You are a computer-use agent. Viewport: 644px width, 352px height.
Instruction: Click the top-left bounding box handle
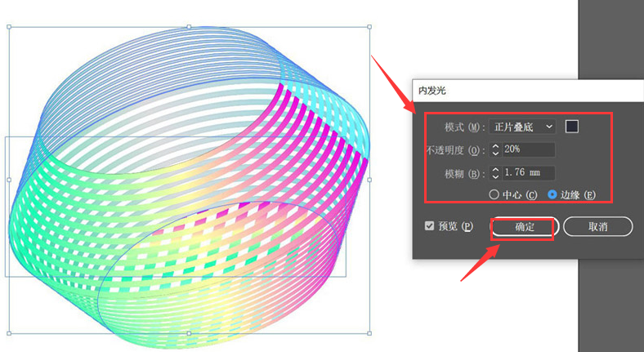click(9, 27)
